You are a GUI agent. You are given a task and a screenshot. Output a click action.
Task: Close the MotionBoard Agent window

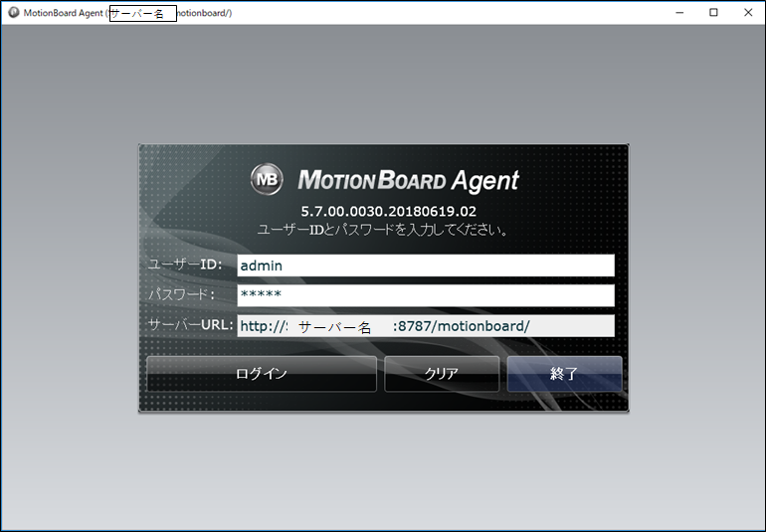click(748, 12)
